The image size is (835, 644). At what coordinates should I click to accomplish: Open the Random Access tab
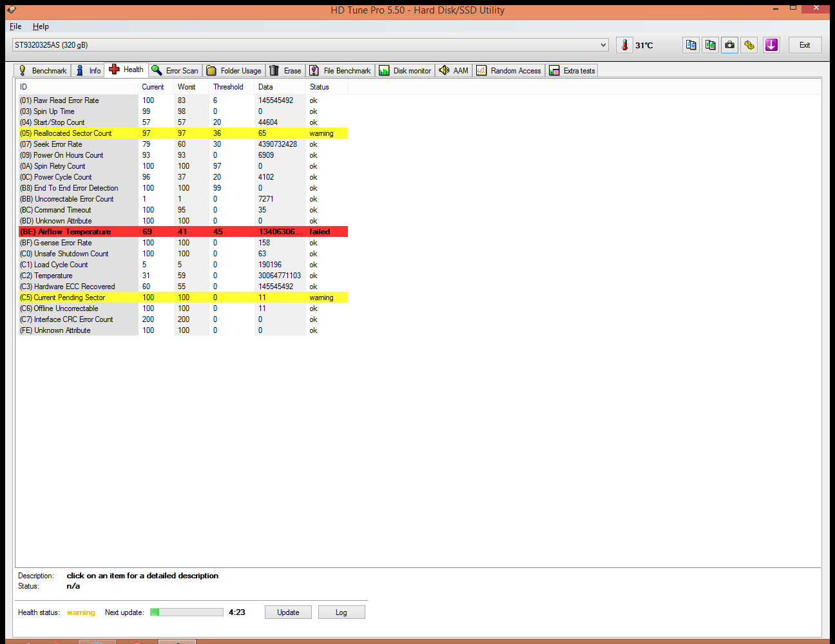(x=509, y=71)
